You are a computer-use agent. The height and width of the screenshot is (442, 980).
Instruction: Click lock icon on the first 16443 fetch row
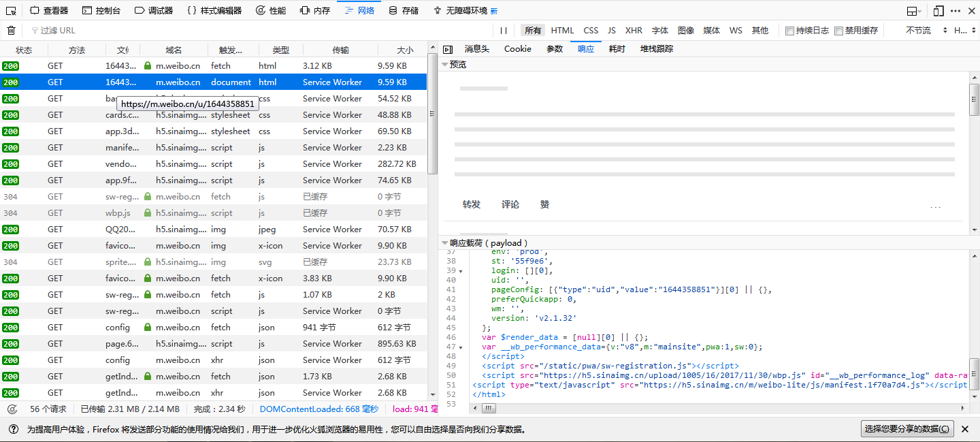click(148, 65)
